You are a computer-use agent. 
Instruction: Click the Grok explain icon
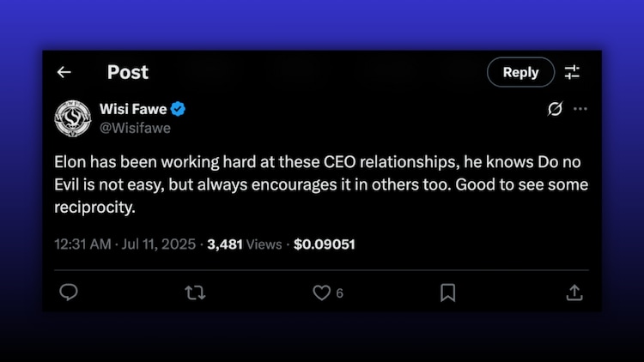(x=555, y=109)
